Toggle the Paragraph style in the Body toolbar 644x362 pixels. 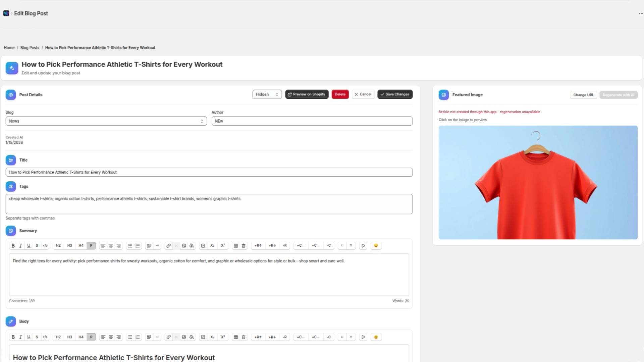coord(91,337)
